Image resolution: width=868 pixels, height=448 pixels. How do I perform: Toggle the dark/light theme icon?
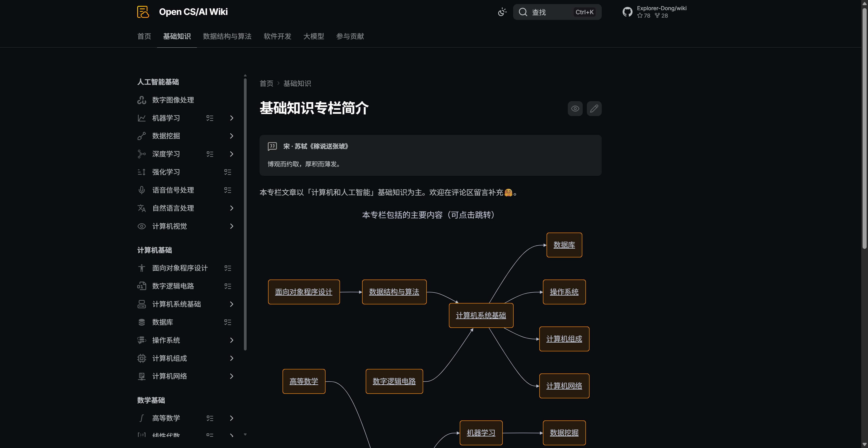click(x=502, y=12)
